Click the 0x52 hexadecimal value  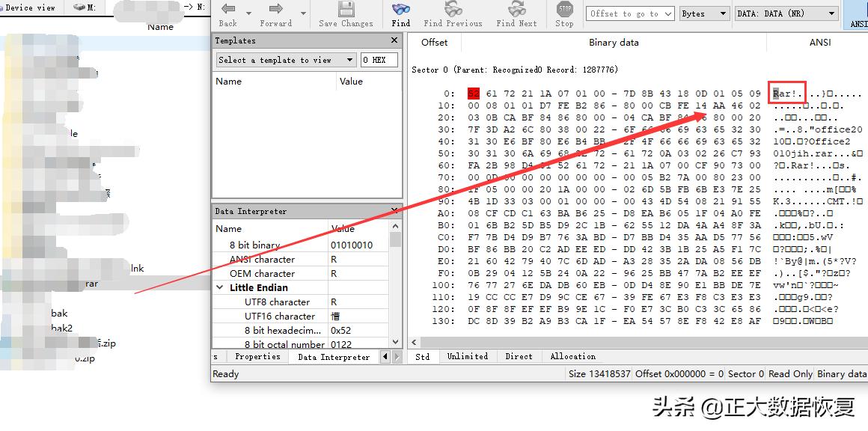[x=341, y=330]
